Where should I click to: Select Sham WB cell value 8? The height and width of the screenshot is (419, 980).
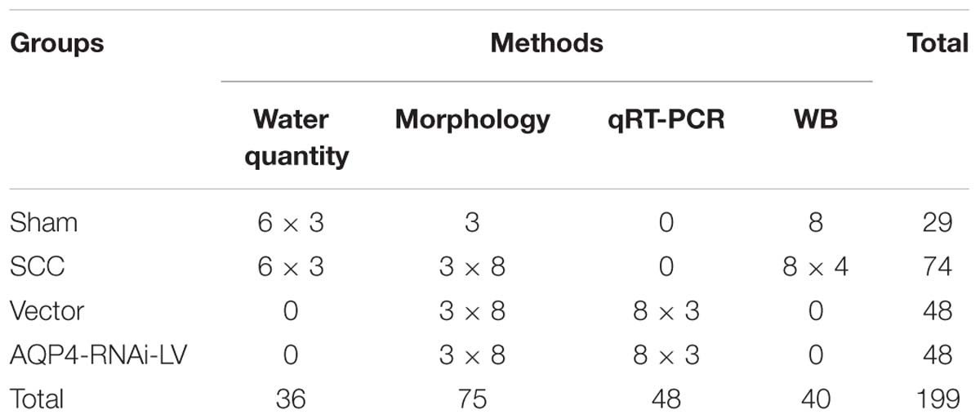[x=815, y=222]
